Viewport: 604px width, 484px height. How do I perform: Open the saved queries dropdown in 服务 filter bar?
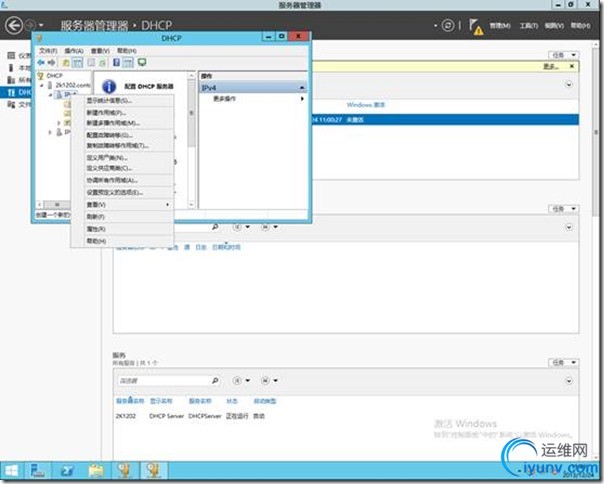click(x=269, y=381)
